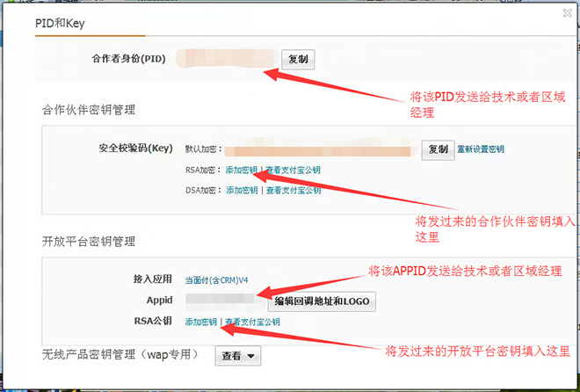Select the PID和Key tab
Image resolution: width=580 pixels, height=392 pixels.
[60, 24]
